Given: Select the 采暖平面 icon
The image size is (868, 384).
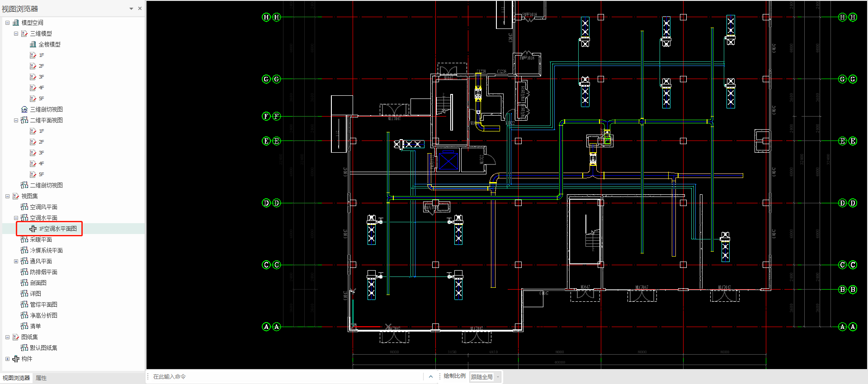Looking at the screenshot, I should (24, 239).
